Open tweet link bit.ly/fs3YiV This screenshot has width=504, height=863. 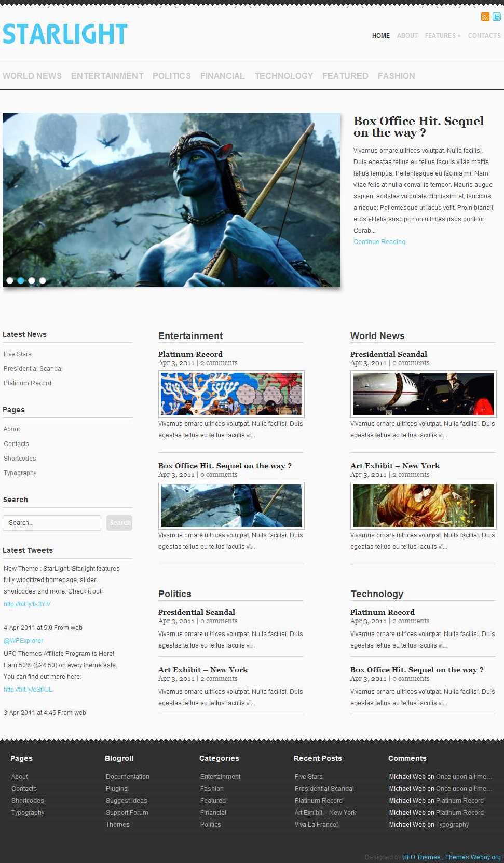pos(27,604)
